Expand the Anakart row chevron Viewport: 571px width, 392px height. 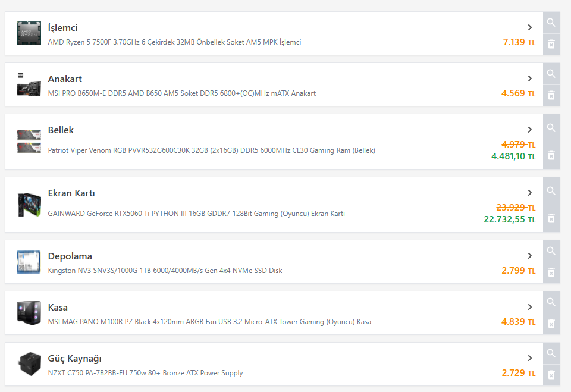(x=530, y=79)
